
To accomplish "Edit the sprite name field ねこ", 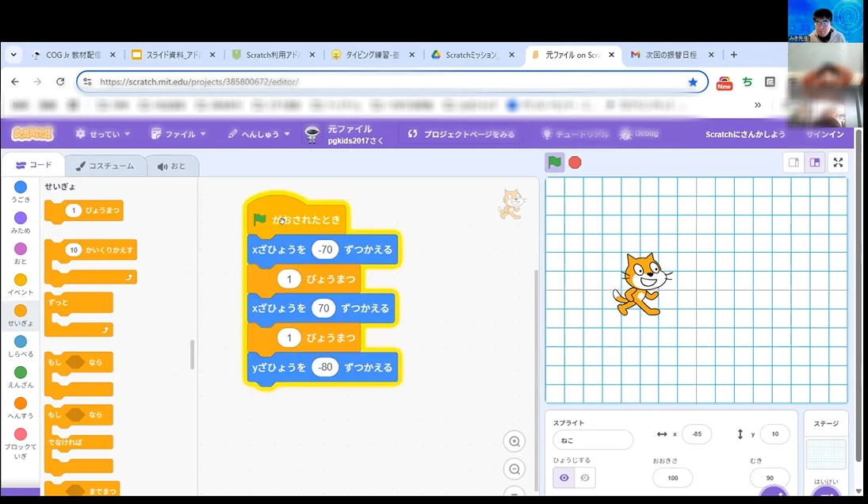I will tap(592, 440).
